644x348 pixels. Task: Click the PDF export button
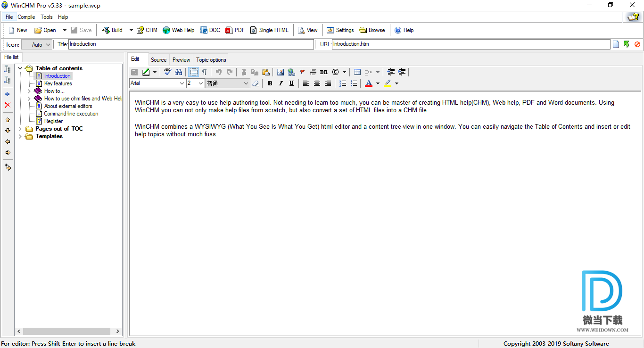click(x=235, y=30)
